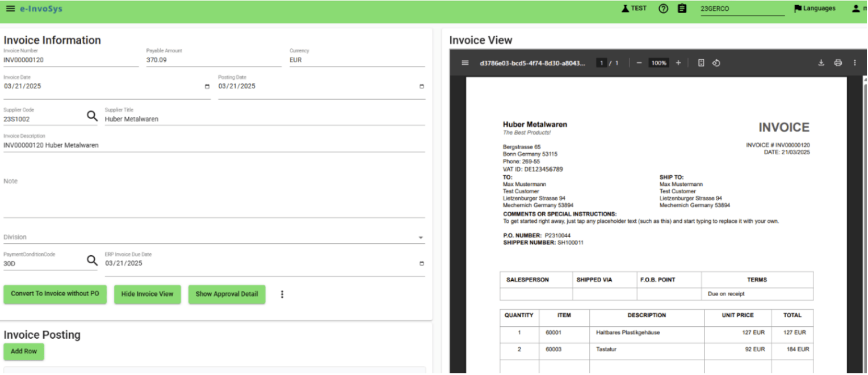This screenshot has height=375, width=868.
Task: Rotate the PDF document
Action: pyautogui.click(x=716, y=63)
